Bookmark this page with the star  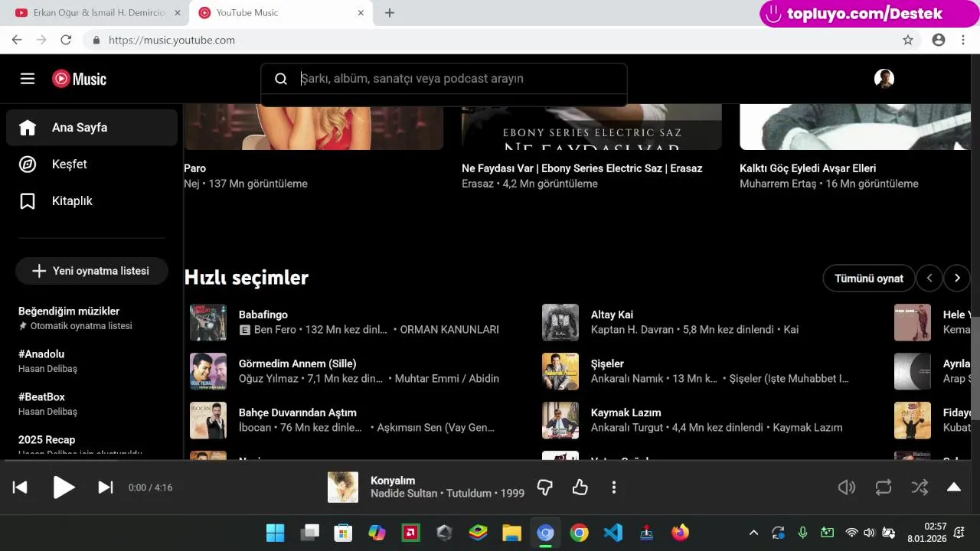(x=908, y=40)
